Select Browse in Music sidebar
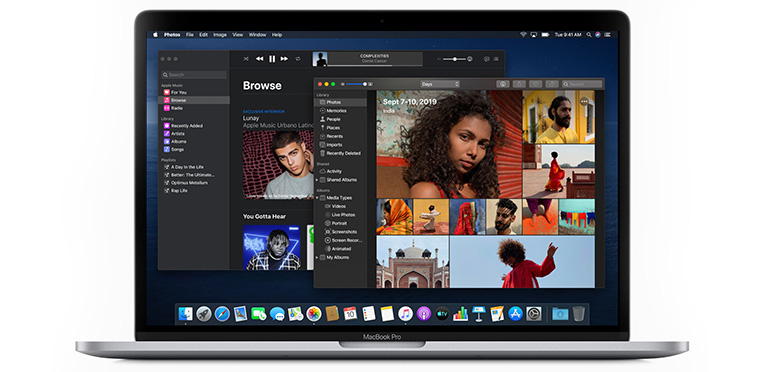The image size is (760, 372). [x=194, y=100]
